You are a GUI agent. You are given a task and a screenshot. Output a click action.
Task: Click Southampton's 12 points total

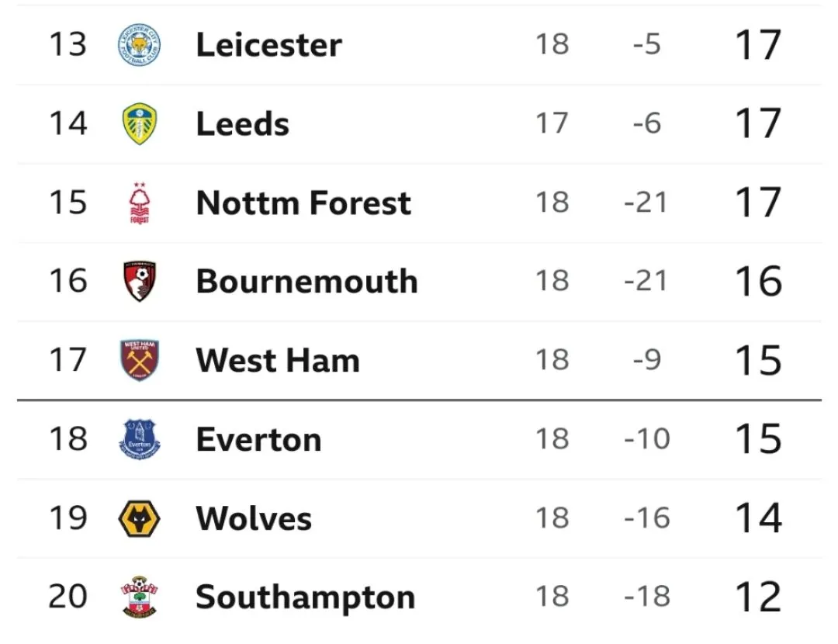(757, 597)
